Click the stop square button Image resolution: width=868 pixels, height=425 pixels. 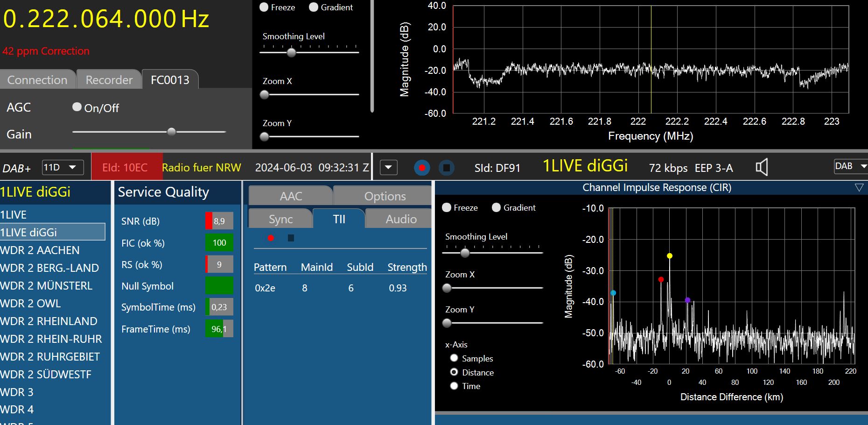[x=447, y=168]
